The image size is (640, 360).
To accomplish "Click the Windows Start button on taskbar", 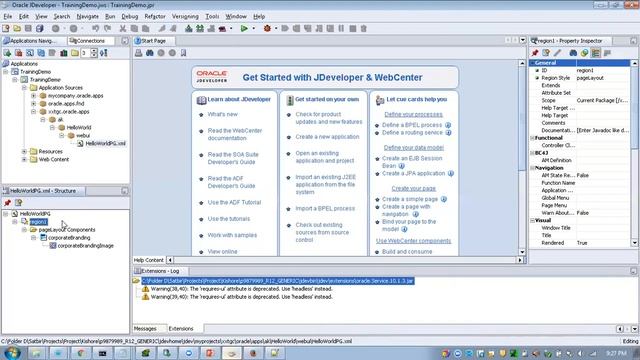I will pyautogui.click(x=12, y=353).
